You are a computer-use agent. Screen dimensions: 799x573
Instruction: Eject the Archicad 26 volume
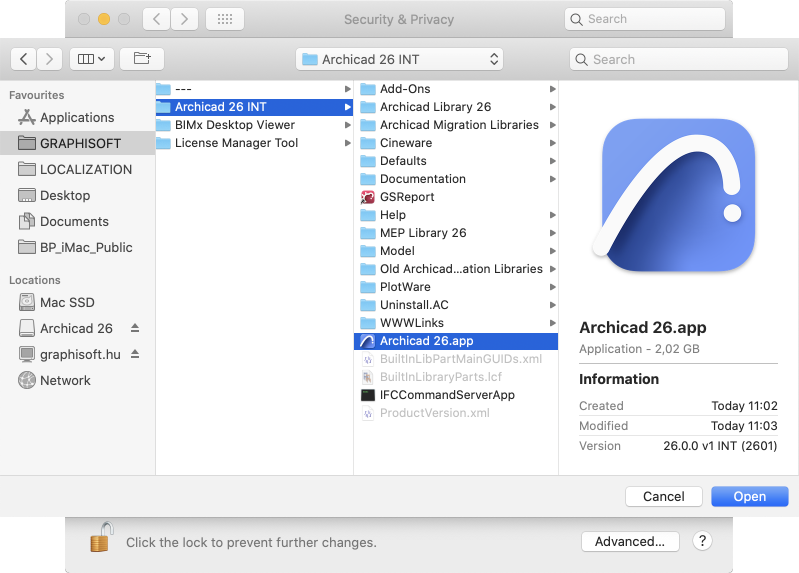[135, 328]
